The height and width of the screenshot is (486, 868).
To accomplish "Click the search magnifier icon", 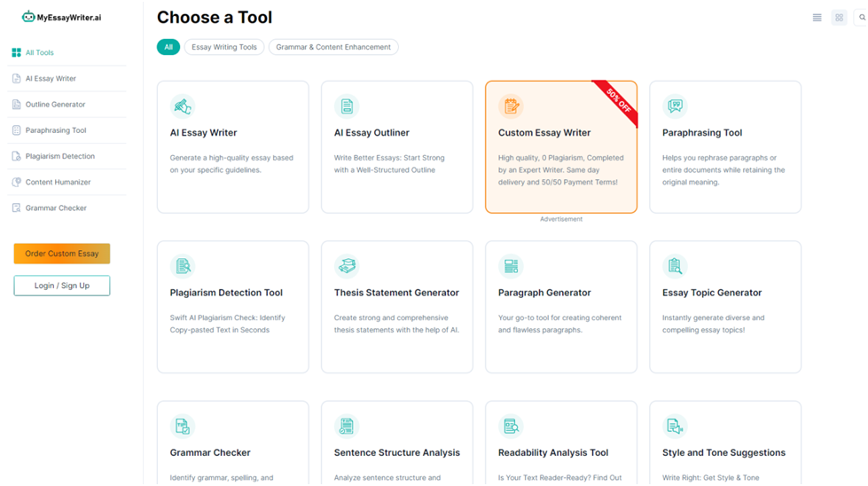I will (863, 18).
